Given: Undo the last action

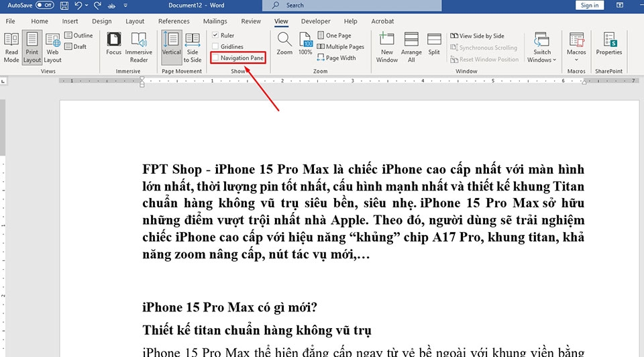Looking at the screenshot, I should (x=78, y=5).
